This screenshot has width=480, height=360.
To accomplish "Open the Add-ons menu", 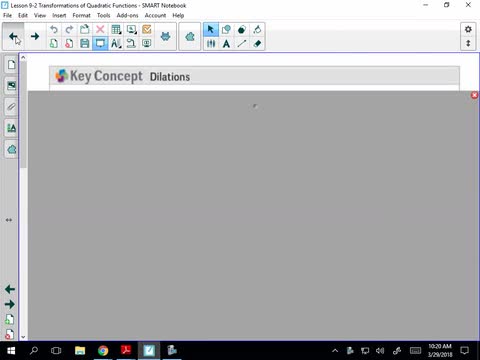I will tap(127, 15).
